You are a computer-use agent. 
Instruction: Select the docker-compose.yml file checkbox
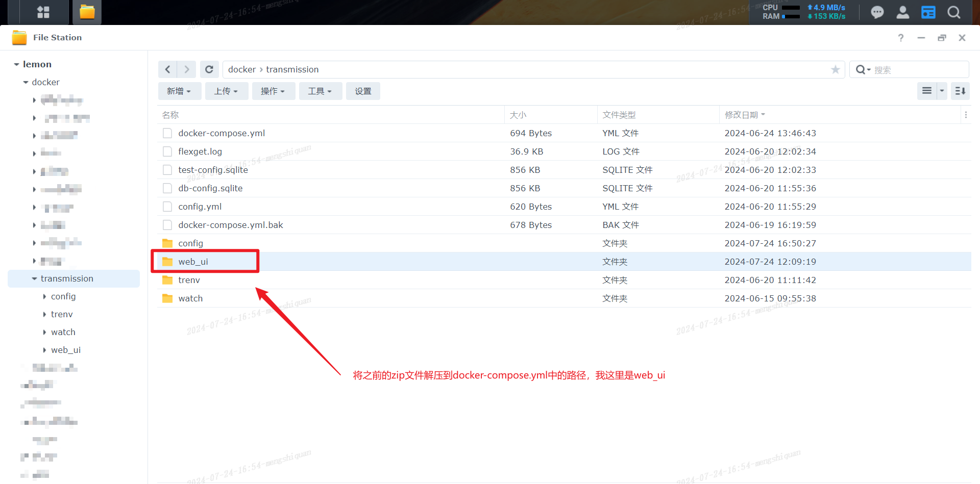tap(167, 133)
